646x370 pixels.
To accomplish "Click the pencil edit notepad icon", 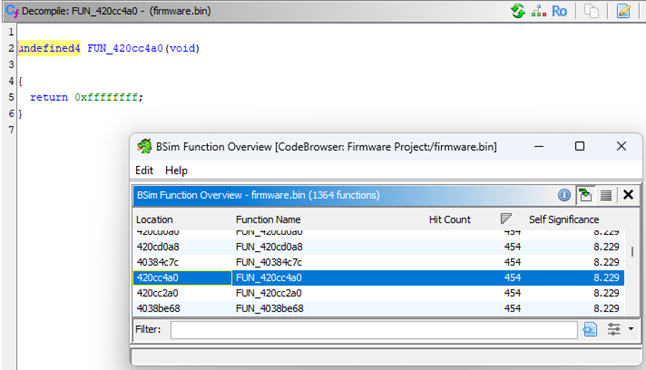I will click(624, 11).
